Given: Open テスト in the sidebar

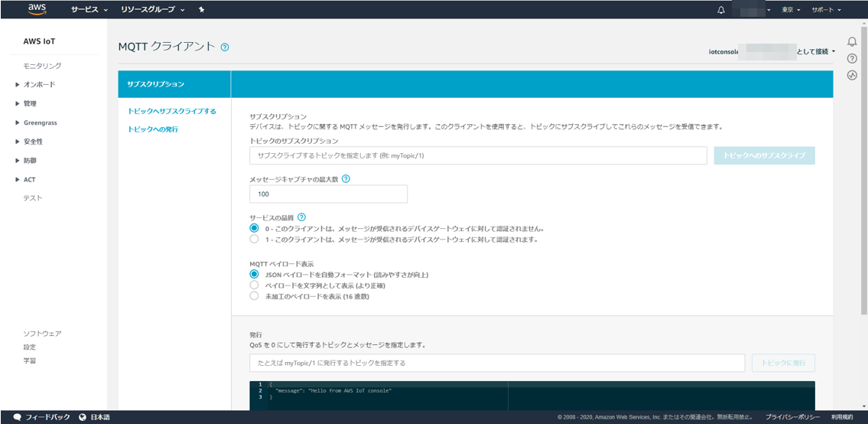Looking at the screenshot, I should pos(33,198).
